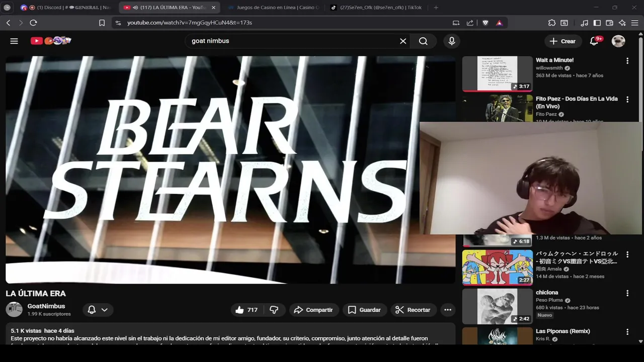Clear the search box with the X

point(403,41)
